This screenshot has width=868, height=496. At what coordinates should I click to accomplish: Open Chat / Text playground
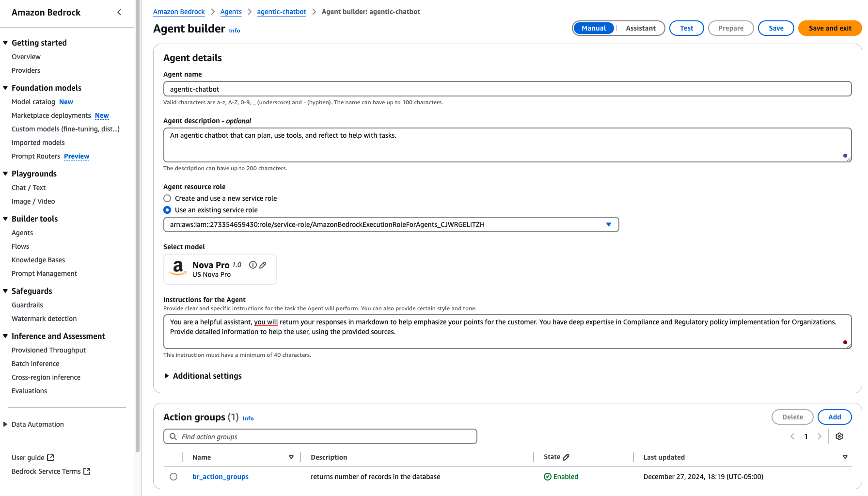click(x=29, y=188)
